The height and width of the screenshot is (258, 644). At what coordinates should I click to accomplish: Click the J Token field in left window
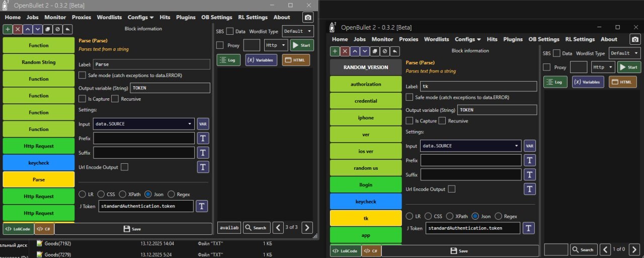click(x=146, y=206)
